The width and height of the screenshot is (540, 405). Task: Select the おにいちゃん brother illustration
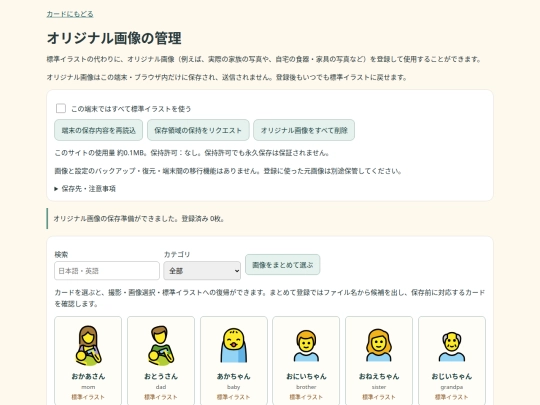306,345
